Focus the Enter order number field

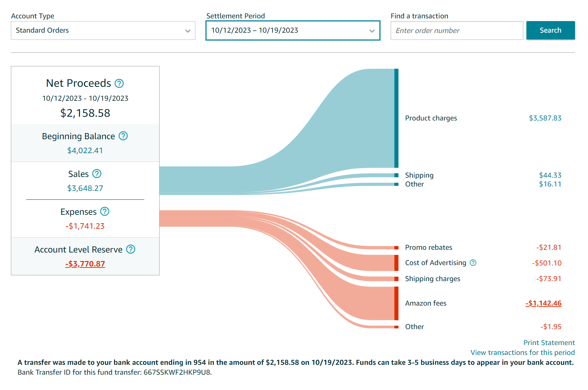pyautogui.click(x=456, y=31)
